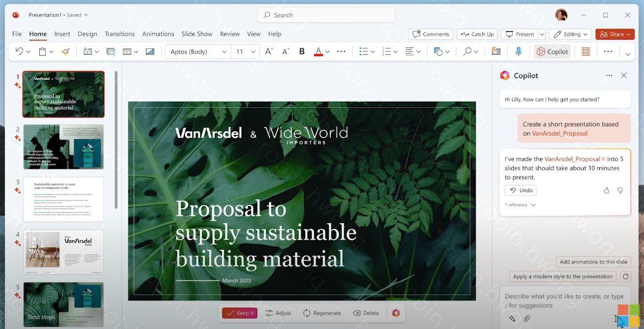
Task: Open the Review tab
Action: tap(230, 34)
